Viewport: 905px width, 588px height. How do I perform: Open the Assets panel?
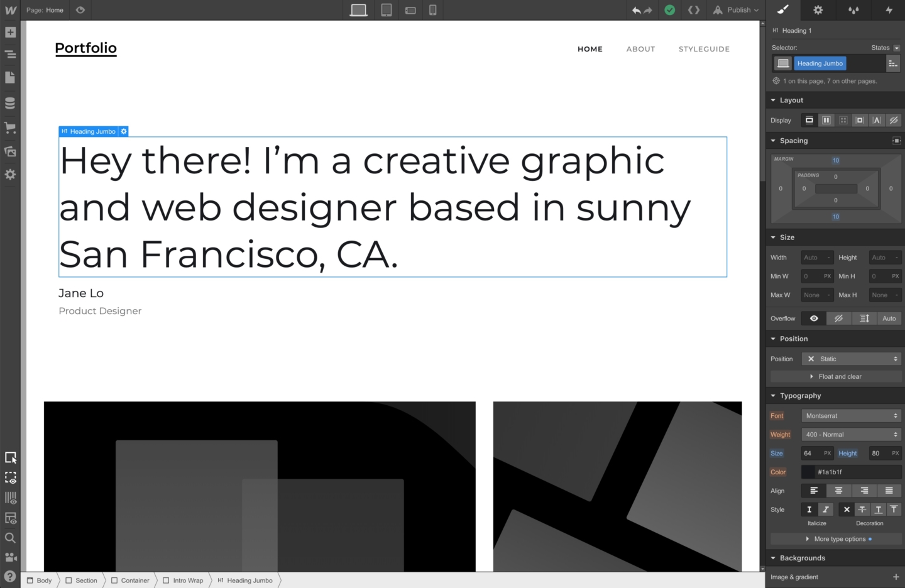click(x=10, y=151)
